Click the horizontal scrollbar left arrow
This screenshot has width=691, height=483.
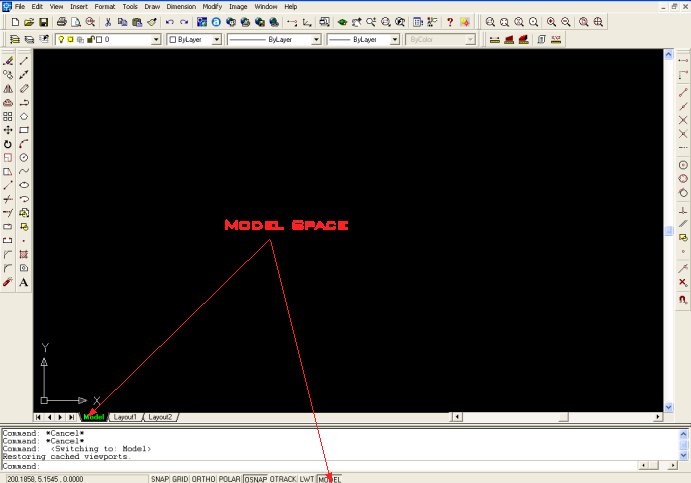pyautogui.click(x=458, y=417)
